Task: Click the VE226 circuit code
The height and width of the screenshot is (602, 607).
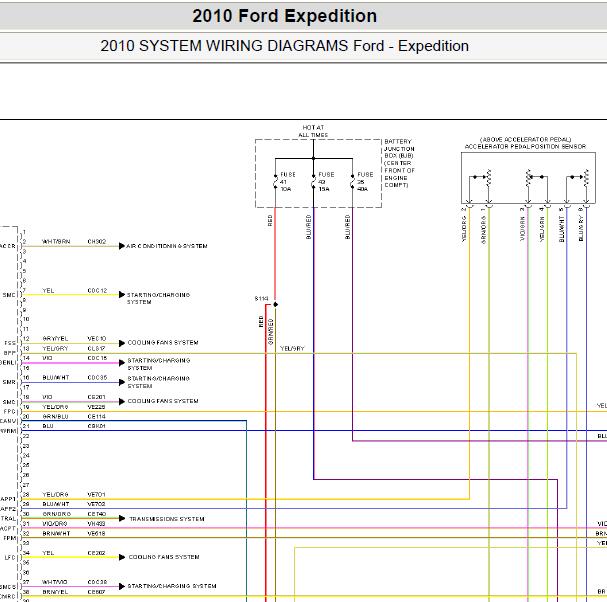Action: [96, 407]
